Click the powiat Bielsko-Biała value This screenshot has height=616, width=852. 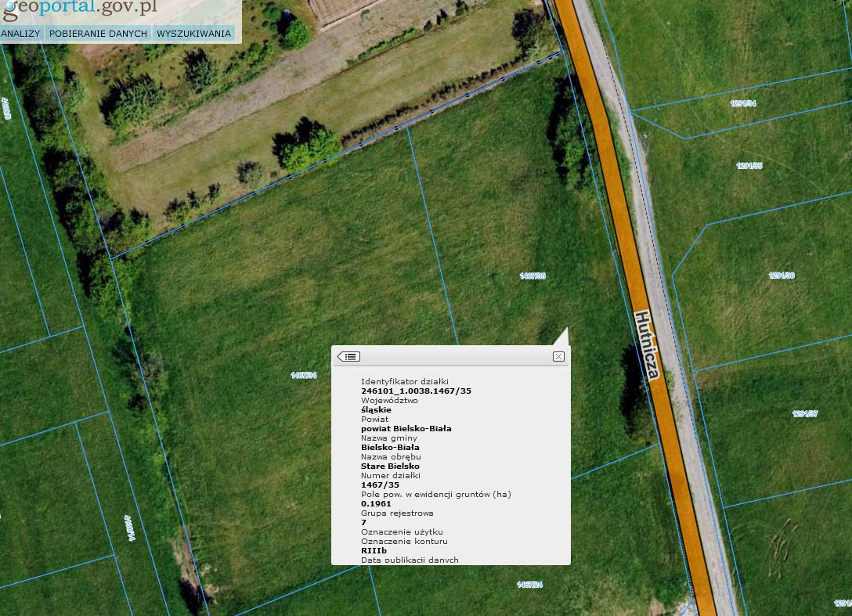point(406,429)
